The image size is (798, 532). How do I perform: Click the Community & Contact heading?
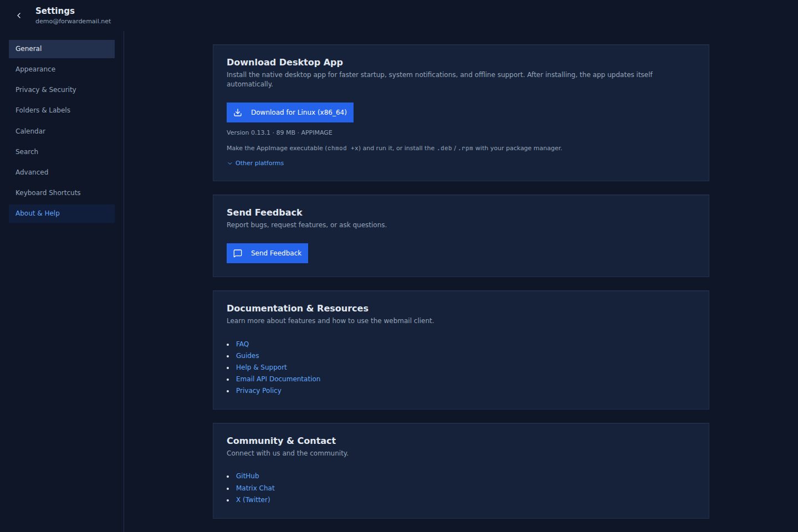tap(281, 441)
